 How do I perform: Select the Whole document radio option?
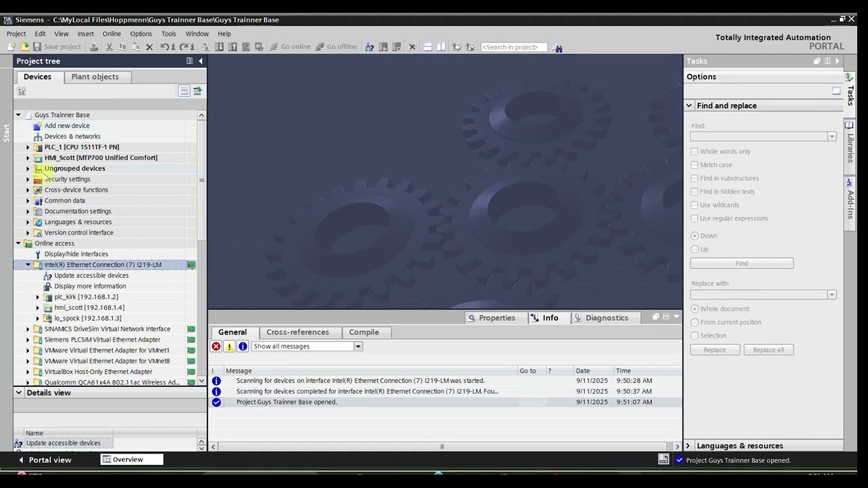coord(694,309)
